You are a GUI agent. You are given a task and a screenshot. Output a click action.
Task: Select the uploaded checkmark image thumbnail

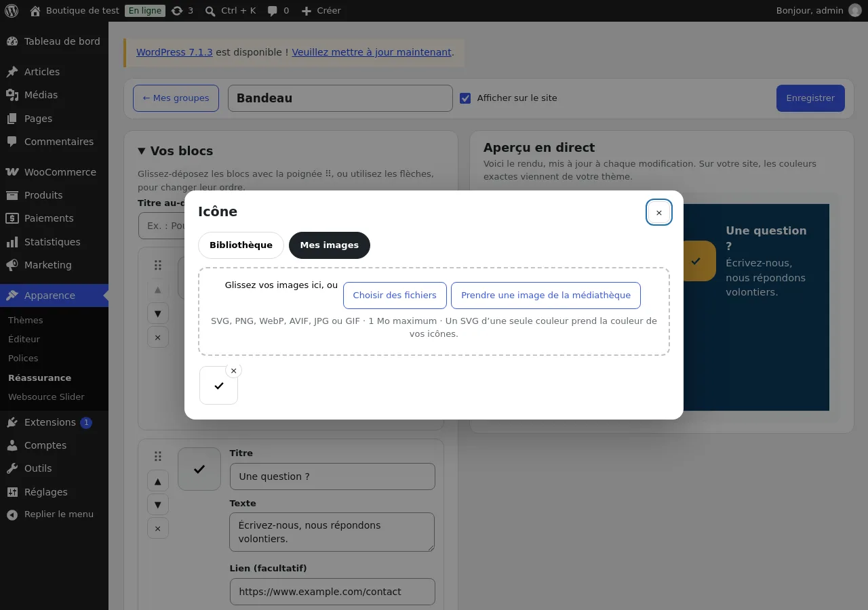point(218,385)
